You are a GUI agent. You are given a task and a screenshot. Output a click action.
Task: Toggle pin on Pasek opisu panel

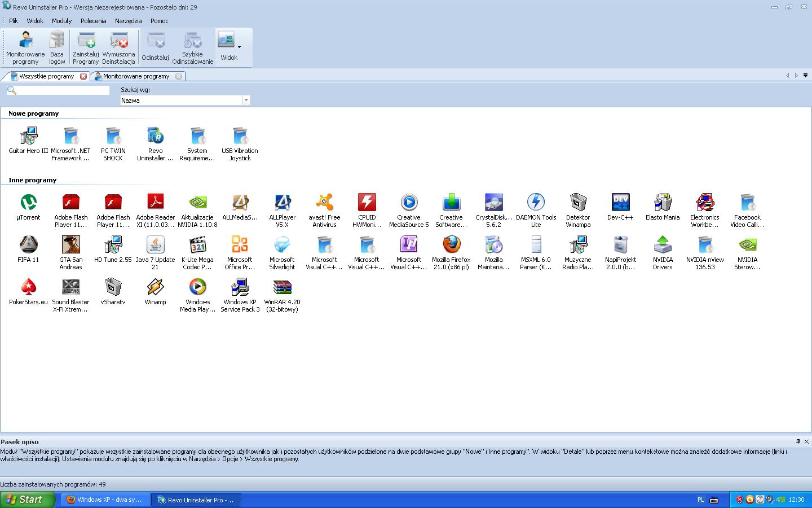pos(798,441)
